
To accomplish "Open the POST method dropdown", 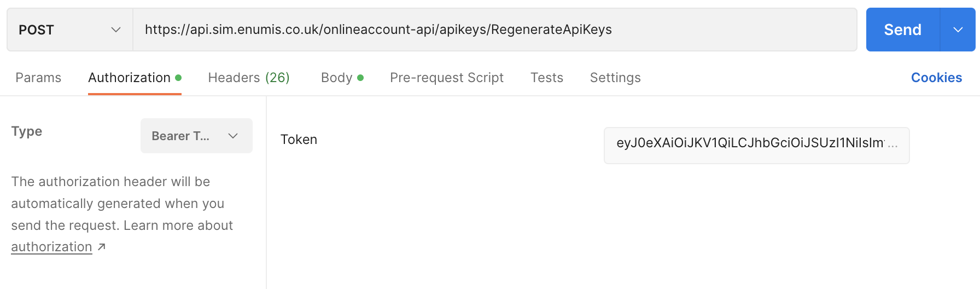I will (x=69, y=30).
